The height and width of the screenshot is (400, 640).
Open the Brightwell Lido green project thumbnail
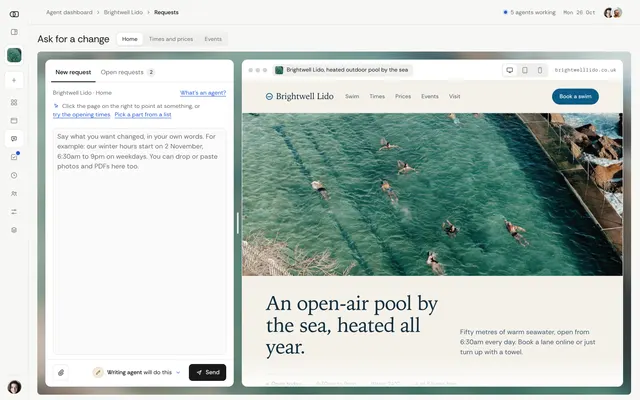point(14,55)
